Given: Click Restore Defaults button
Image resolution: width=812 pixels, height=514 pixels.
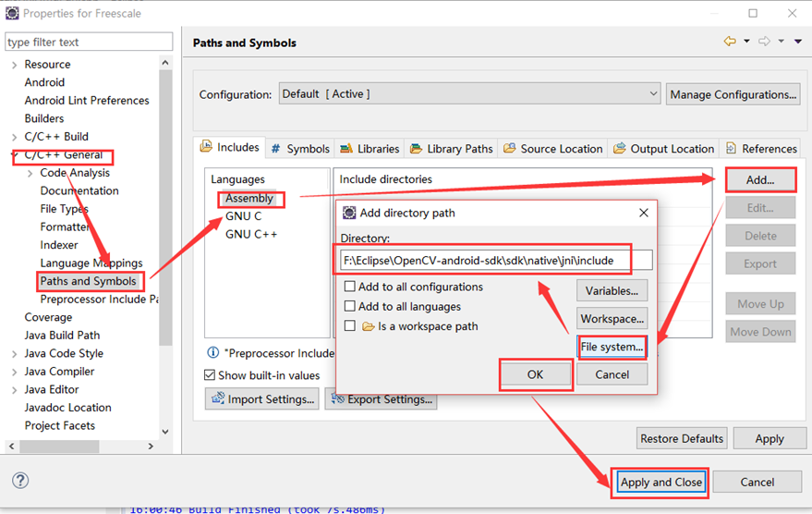Looking at the screenshot, I should (682, 438).
